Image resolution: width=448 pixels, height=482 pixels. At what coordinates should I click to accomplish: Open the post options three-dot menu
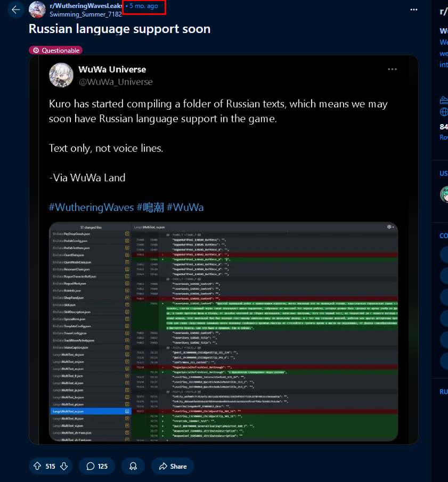[x=414, y=10]
